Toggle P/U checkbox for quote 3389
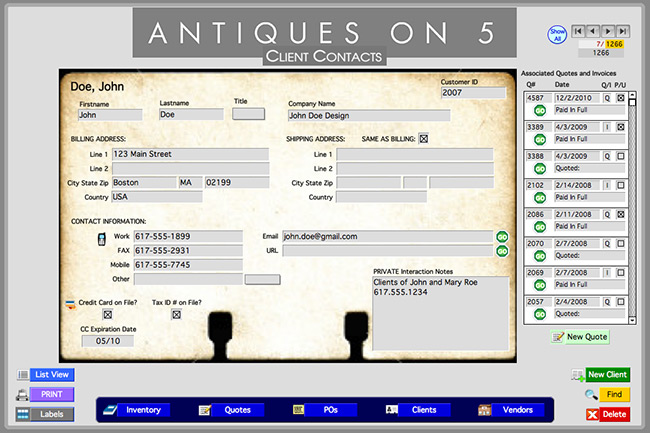 pos(621,127)
